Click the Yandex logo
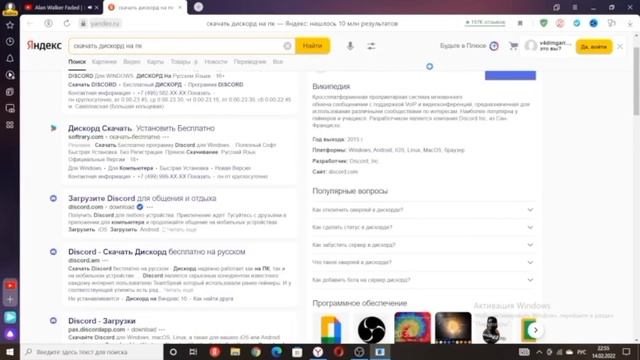The height and width of the screenshot is (360, 640). pos(44,45)
